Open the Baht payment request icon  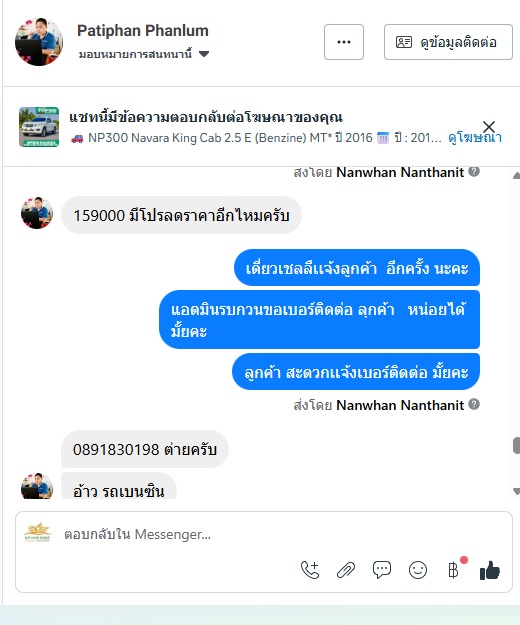coord(454,570)
